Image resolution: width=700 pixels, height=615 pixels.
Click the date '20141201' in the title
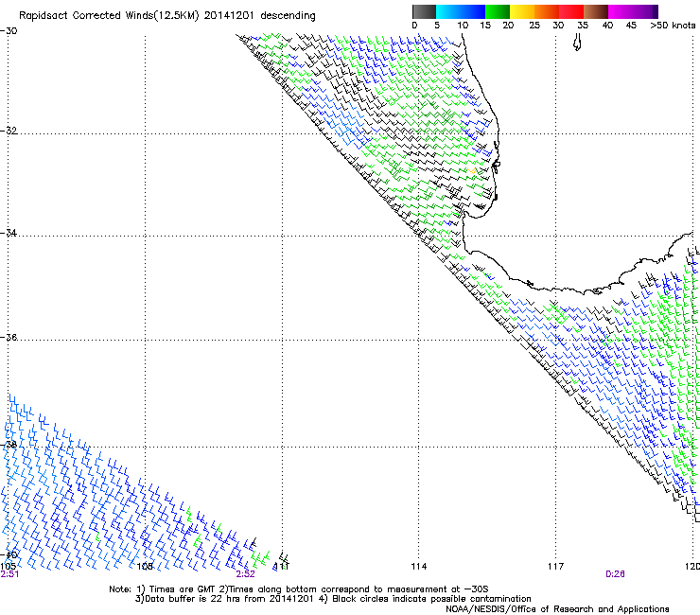229,15
